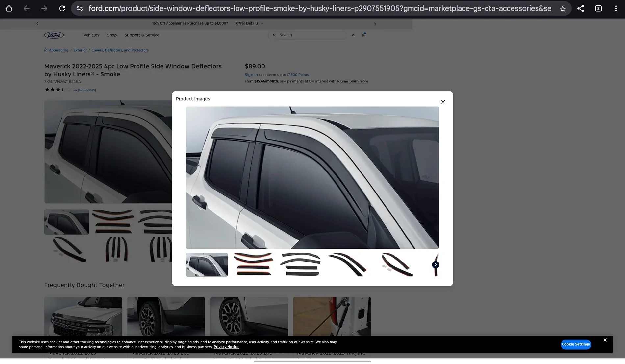The image size is (625, 364).
Task: Select fourth dialog thumbnail of single deflector
Action: pyautogui.click(x=347, y=265)
